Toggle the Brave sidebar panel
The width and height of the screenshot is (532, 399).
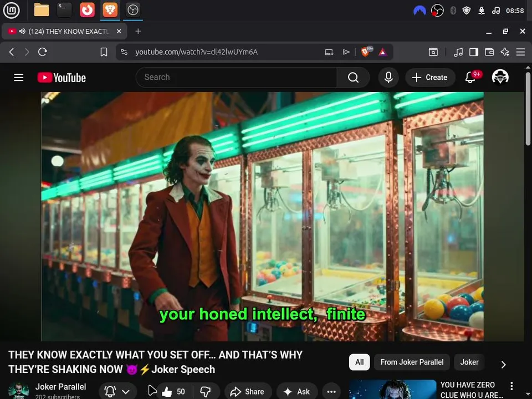[474, 52]
